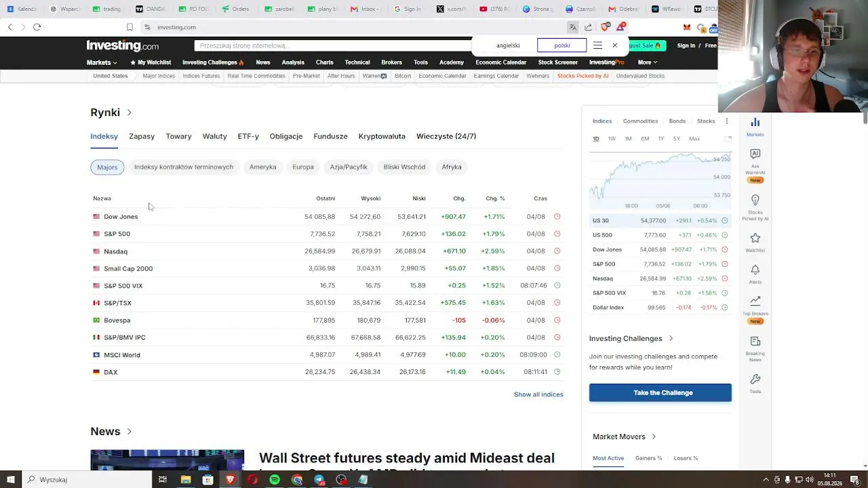Expand the Investing Challenges arrow
Image resolution: width=868 pixels, height=488 pixels.
tap(671, 339)
